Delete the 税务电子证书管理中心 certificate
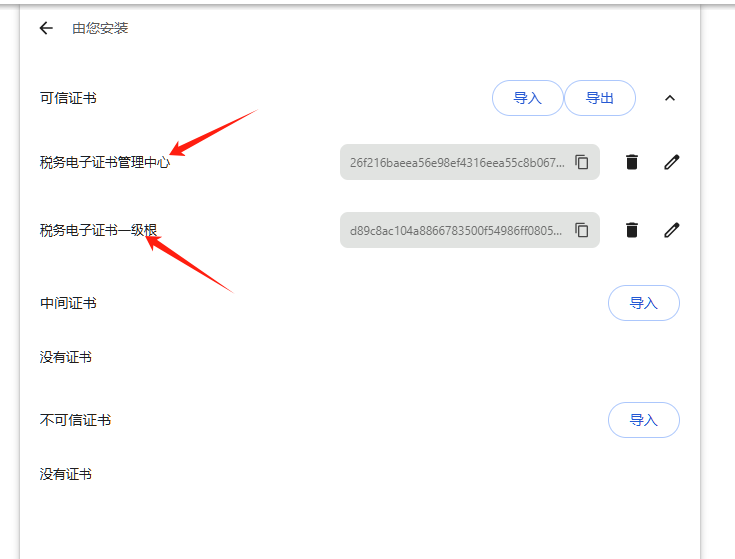The width and height of the screenshot is (735, 559). tap(632, 162)
